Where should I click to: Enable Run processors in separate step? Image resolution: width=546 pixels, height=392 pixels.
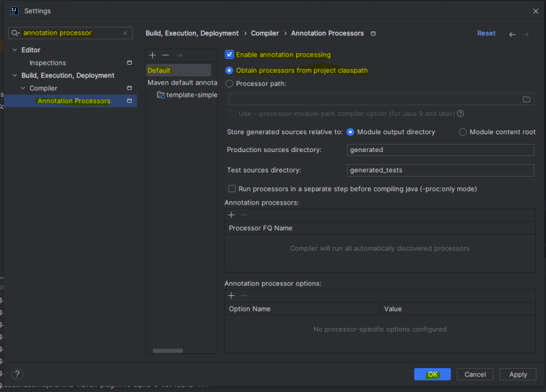pos(231,189)
